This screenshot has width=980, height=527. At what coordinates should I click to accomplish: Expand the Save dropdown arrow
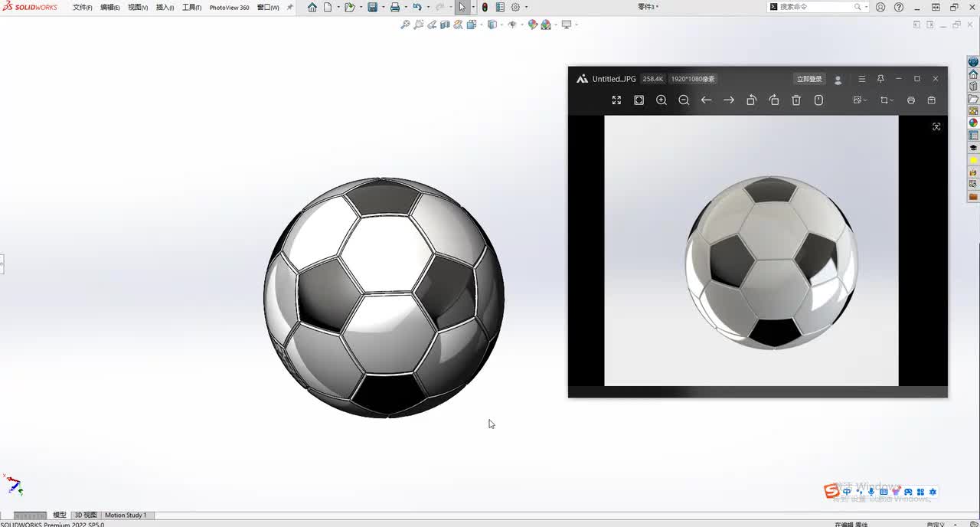coord(383,8)
